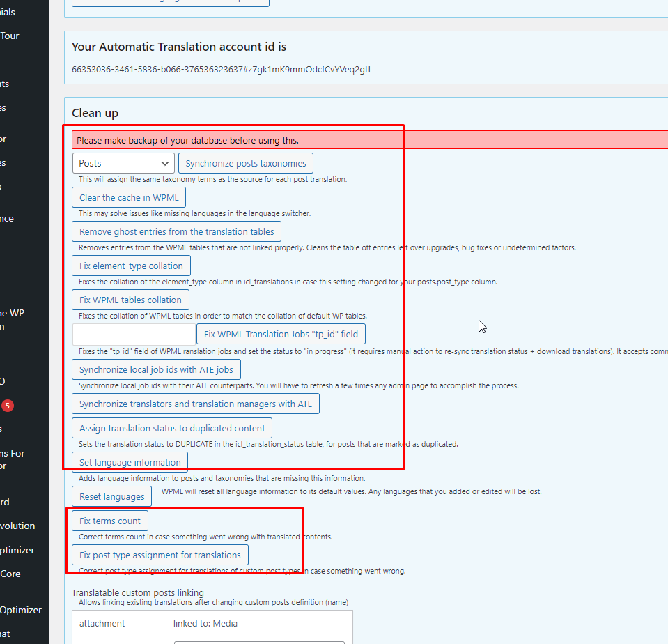This screenshot has width=668, height=644.
Task: Synchronize local job ids with ATE jobs
Action: pyautogui.click(x=156, y=369)
